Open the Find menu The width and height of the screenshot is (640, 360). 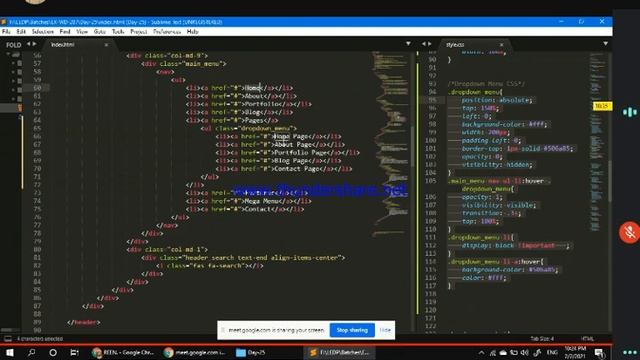[65, 31]
